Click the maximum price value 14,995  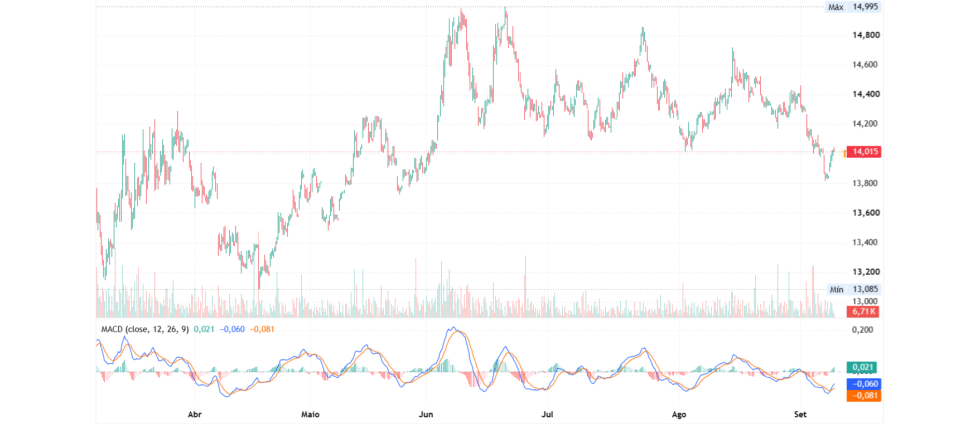tap(865, 7)
